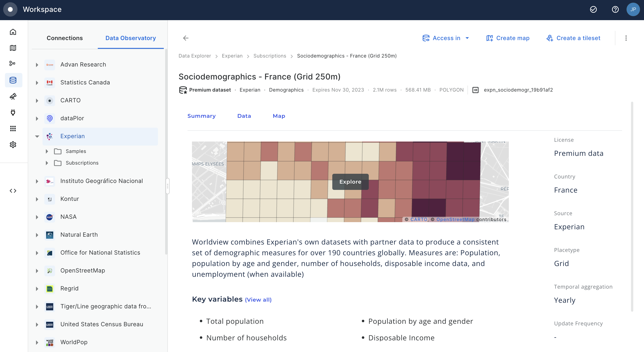Open the Data Observatory telescope icon
This screenshot has height=352, width=644.
(x=13, y=96)
